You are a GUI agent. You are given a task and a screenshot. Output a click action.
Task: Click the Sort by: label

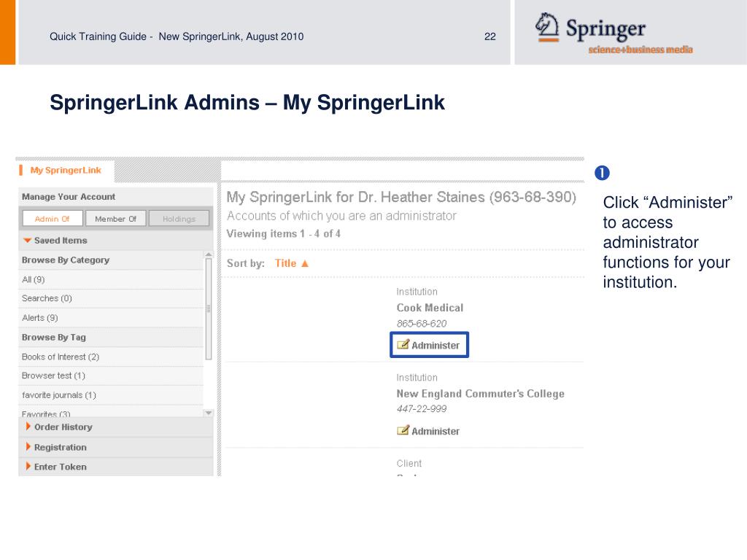click(x=245, y=263)
